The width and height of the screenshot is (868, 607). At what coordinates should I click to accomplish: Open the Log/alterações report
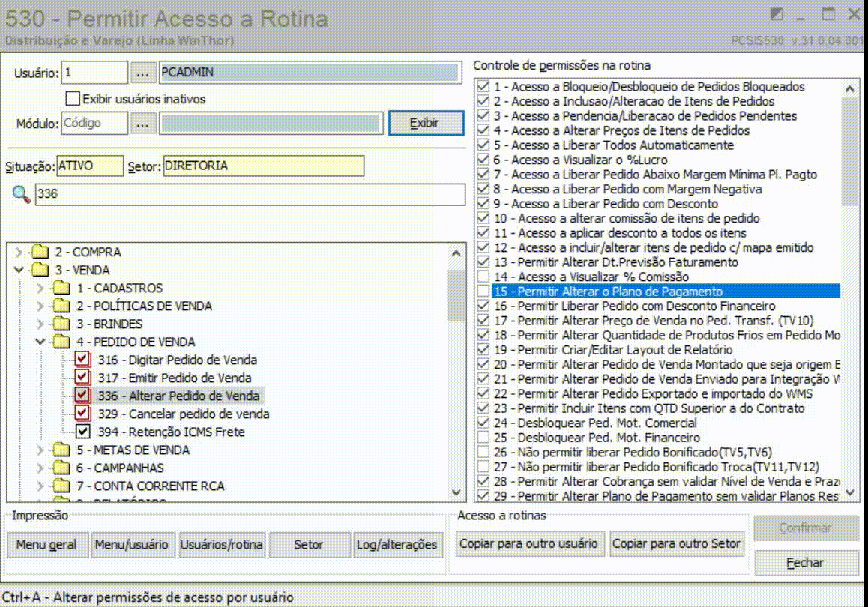(397, 545)
